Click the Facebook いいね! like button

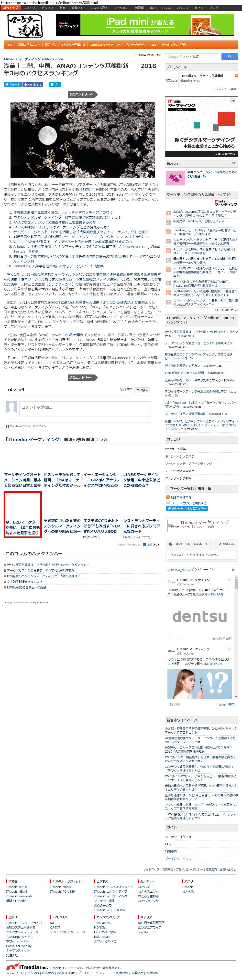pos(33,84)
